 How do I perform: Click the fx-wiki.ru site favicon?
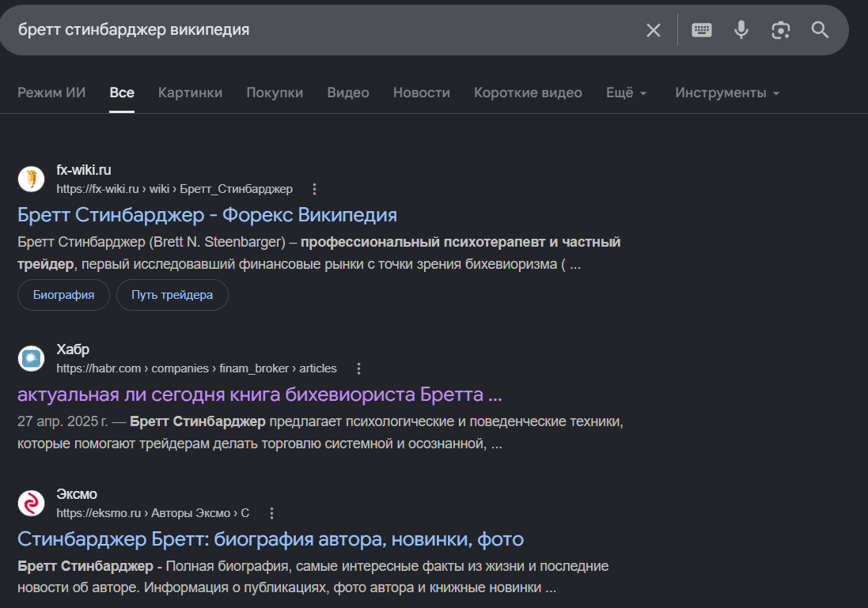(x=31, y=179)
